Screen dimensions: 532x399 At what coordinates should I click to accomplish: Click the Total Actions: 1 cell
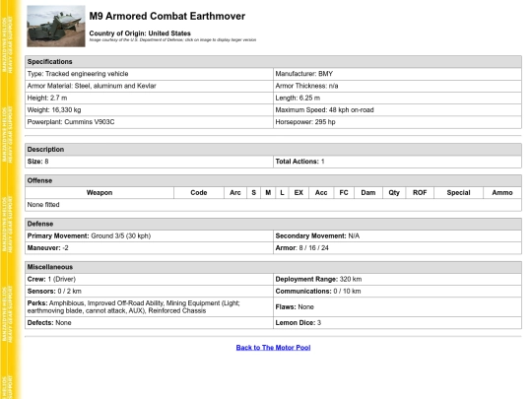tap(397, 162)
